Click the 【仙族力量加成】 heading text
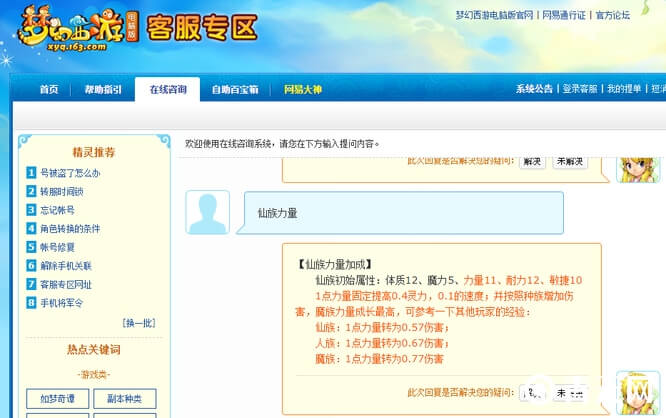Screen dimensions: 666x418 click(334, 264)
